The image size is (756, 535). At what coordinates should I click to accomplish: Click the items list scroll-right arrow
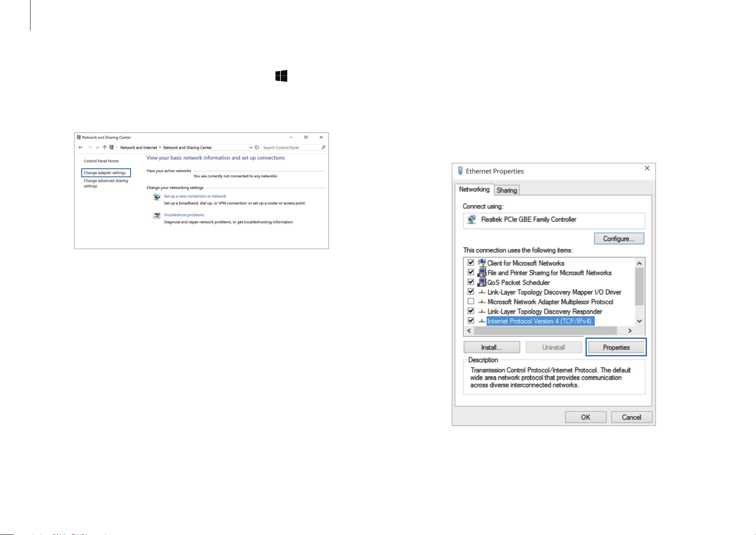(x=630, y=330)
